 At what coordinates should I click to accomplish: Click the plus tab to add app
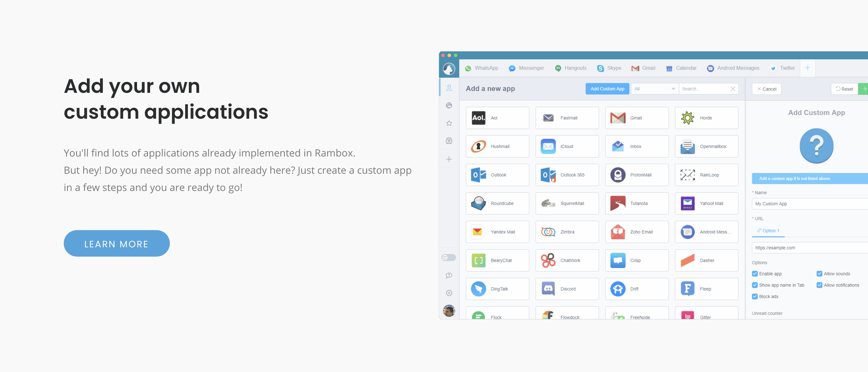point(808,68)
